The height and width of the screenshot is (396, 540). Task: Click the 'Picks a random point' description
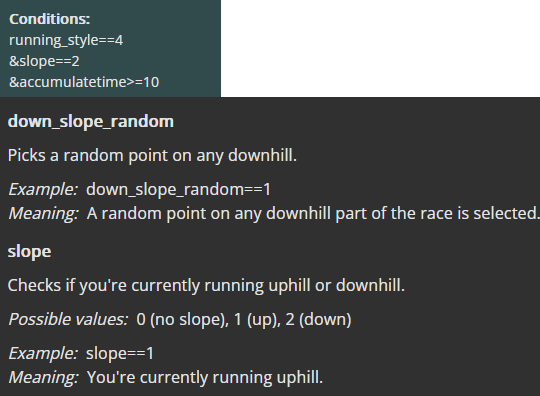pos(152,156)
